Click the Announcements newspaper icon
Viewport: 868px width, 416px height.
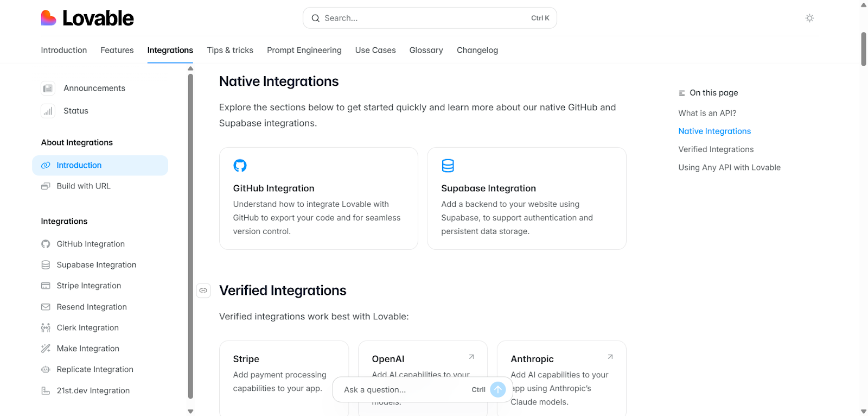click(x=48, y=88)
